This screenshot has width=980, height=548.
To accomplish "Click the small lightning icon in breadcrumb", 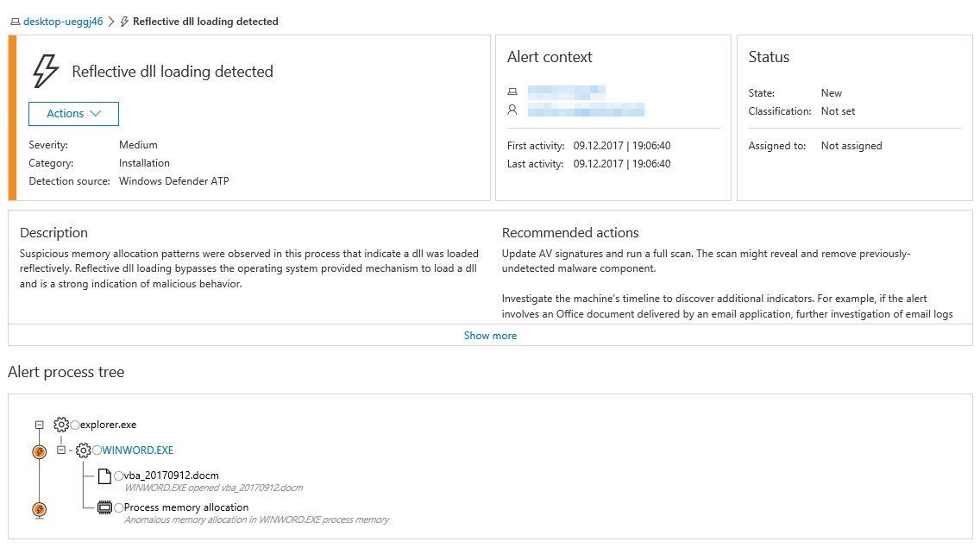I will coord(124,22).
